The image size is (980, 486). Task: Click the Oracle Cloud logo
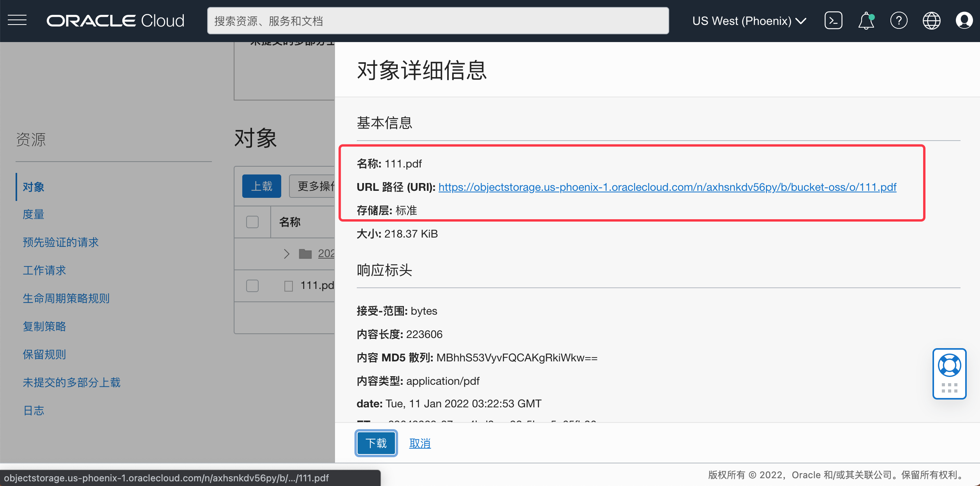115,21
